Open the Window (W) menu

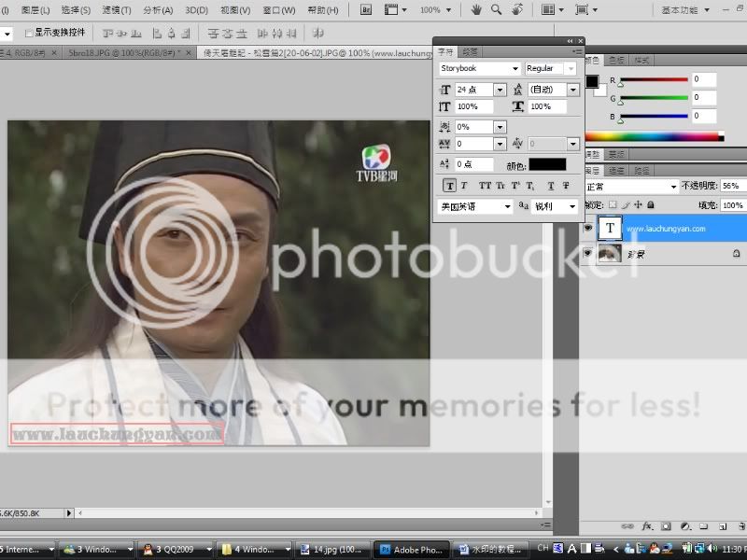coord(278,10)
